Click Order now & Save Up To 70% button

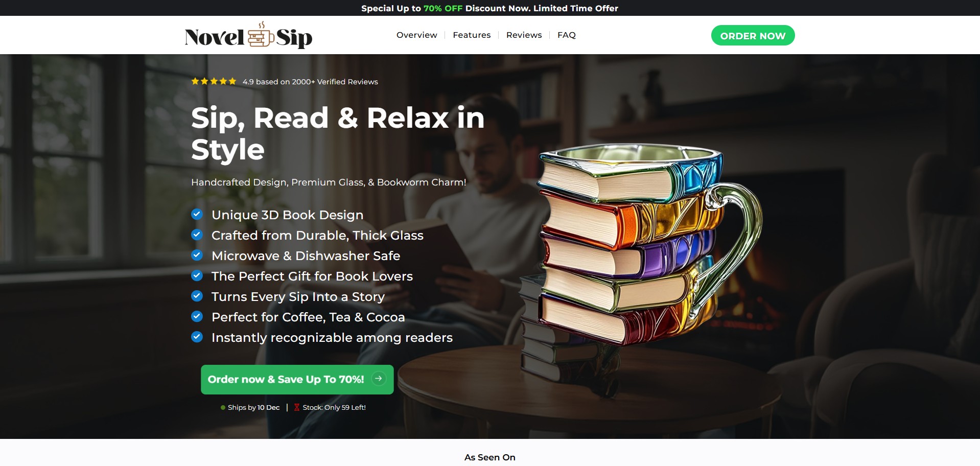point(297,380)
